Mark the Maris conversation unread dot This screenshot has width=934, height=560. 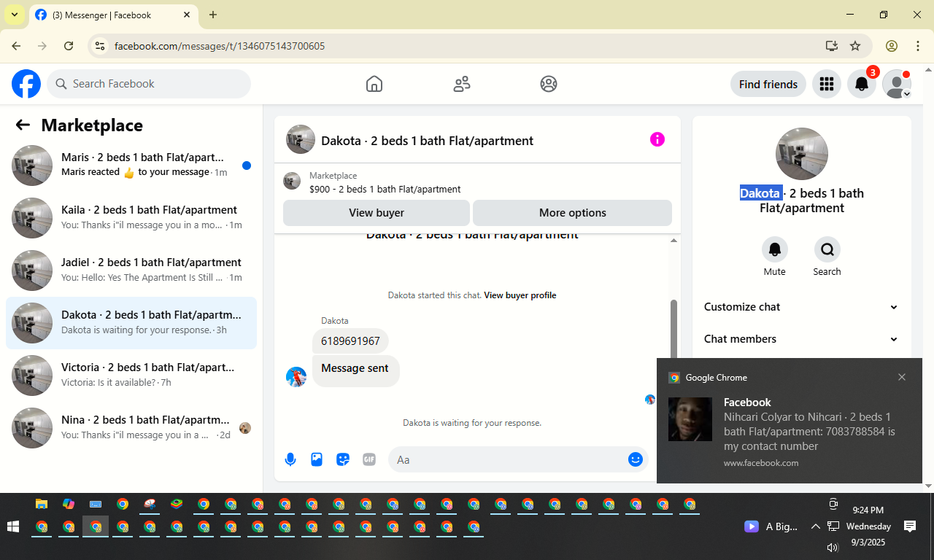(x=247, y=166)
